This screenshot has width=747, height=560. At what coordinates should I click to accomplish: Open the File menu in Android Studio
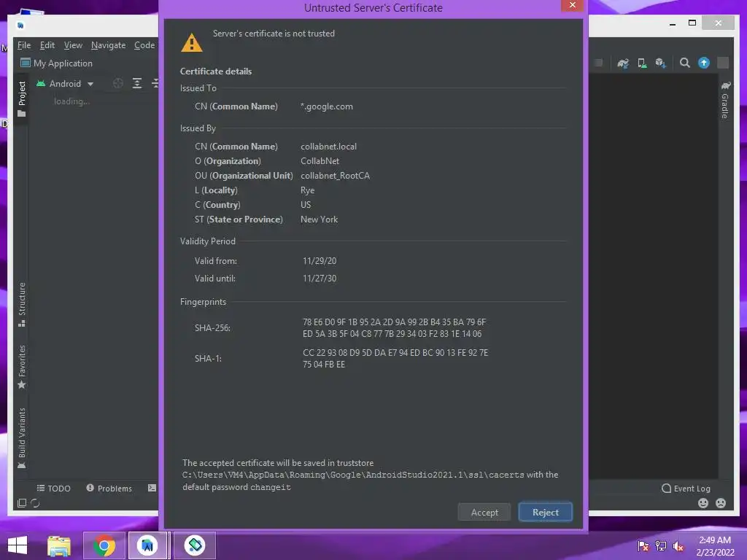(24, 45)
